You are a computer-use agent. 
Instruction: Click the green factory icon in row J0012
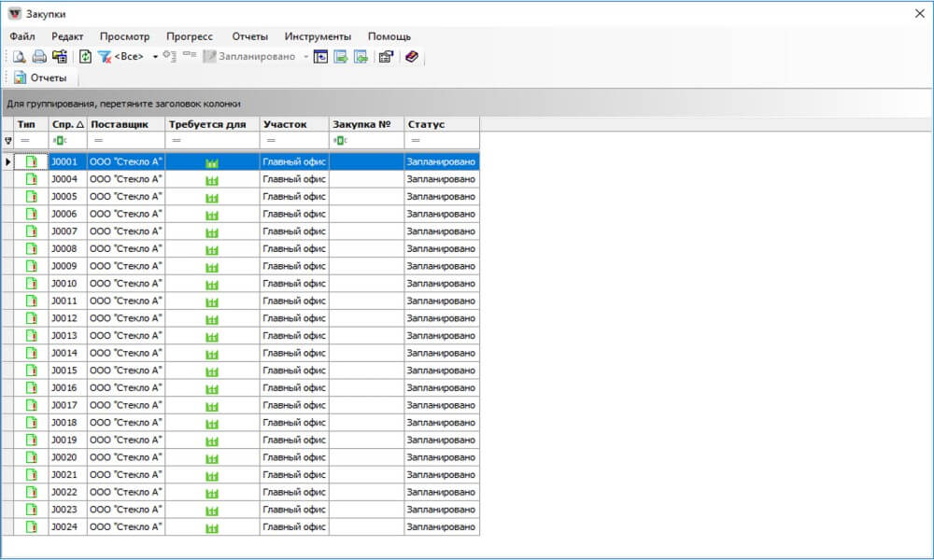pos(212,319)
